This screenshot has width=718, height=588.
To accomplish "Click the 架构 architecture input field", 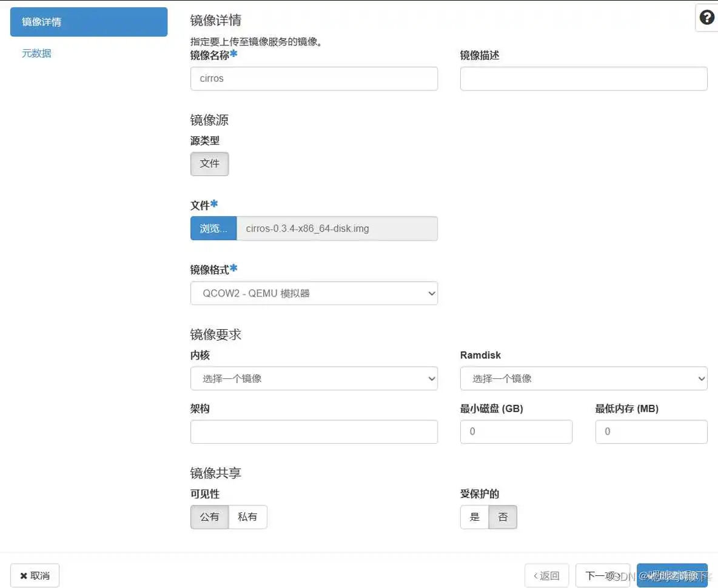I will pos(314,432).
